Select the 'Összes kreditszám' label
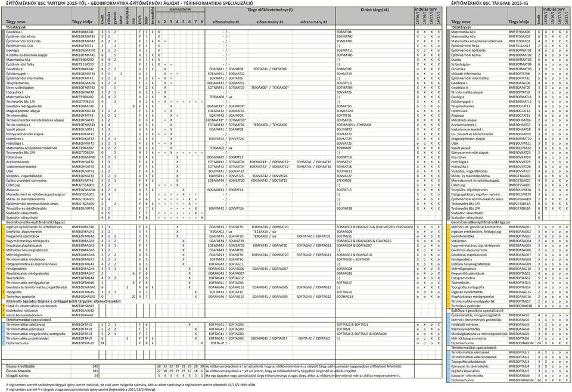Image resolution: width=572 pixels, height=392 pixels. 20,366
